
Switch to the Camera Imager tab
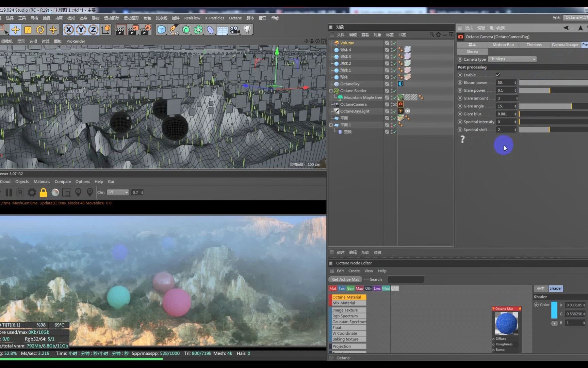tap(565, 45)
